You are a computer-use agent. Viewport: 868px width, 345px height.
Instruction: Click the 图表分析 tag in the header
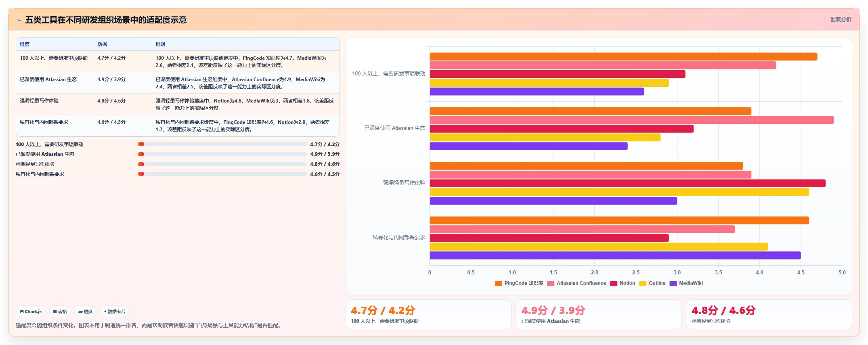841,19
